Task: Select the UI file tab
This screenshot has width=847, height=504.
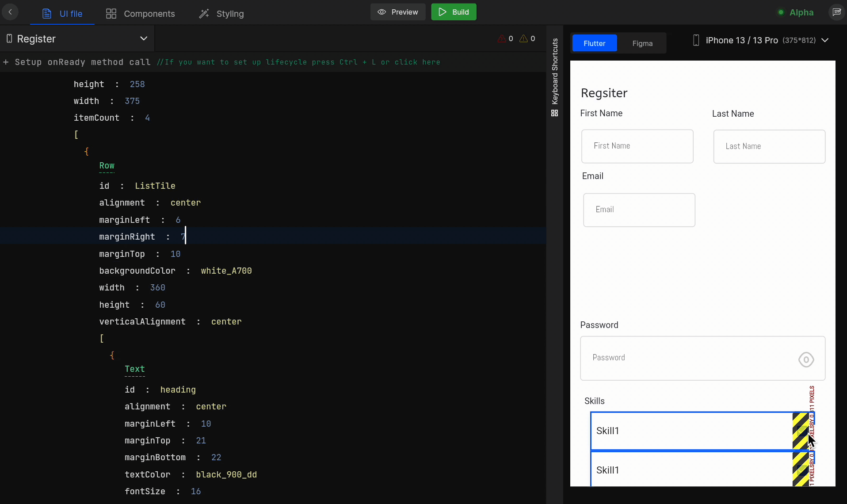Action: (62, 13)
